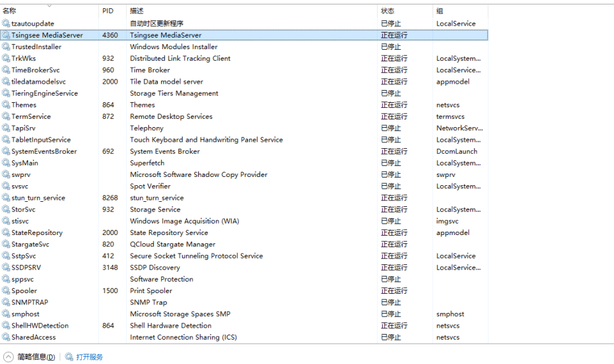Select the Remote Desktop Services description cell
Viewport: 614px width, 364px height.
click(171, 117)
